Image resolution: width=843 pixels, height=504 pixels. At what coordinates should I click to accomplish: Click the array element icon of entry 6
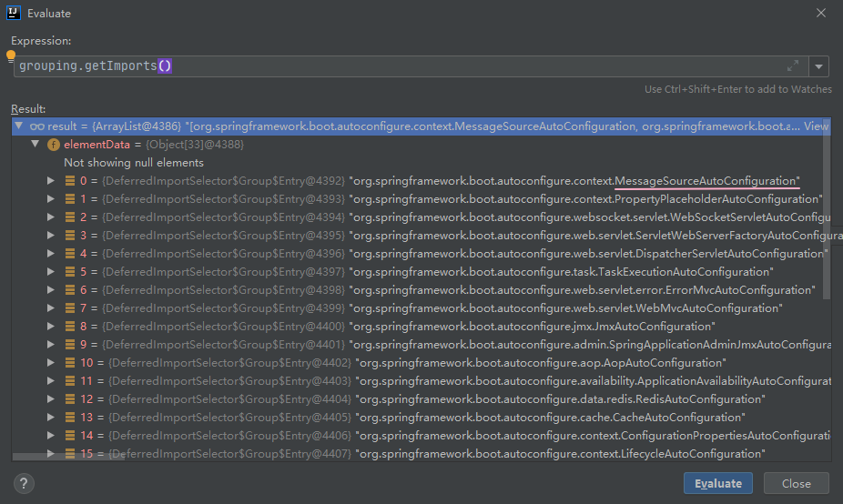click(x=70, y=290)
